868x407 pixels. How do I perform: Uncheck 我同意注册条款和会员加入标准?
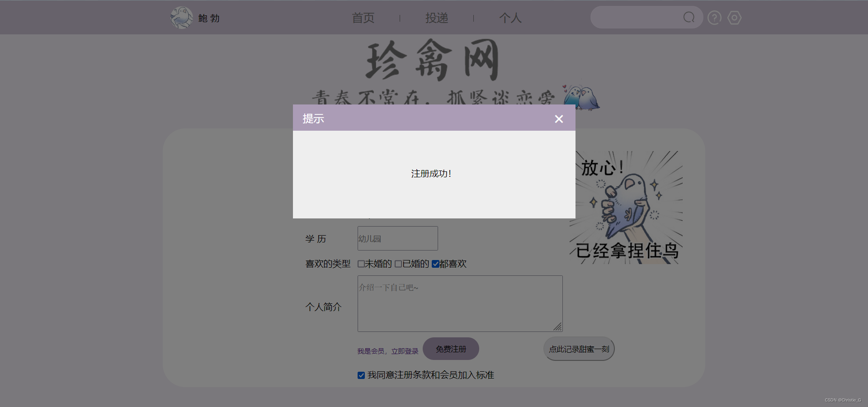[360, 375]
